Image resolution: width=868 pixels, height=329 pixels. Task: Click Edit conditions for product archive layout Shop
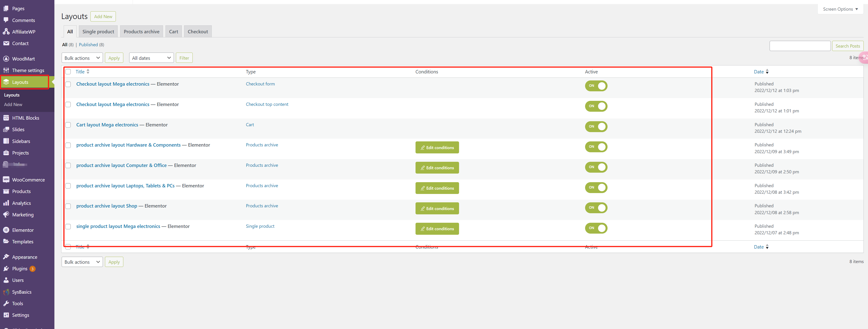(x=437, y=208)
